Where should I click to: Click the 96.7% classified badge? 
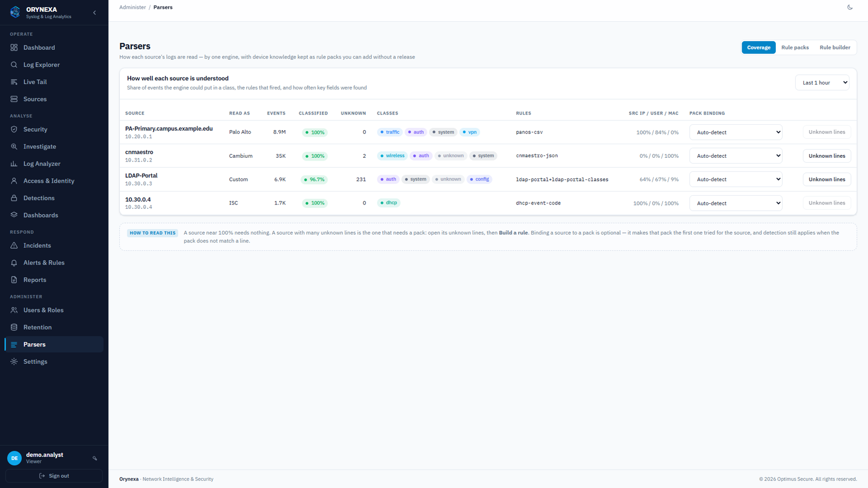pyautogui.click(x=314, y=179)
